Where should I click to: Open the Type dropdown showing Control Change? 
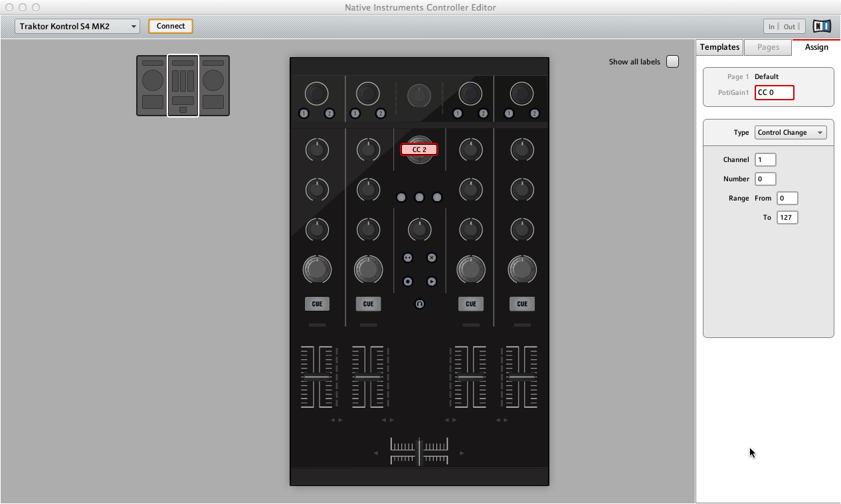pyautogui.click(x=791, y=132)
